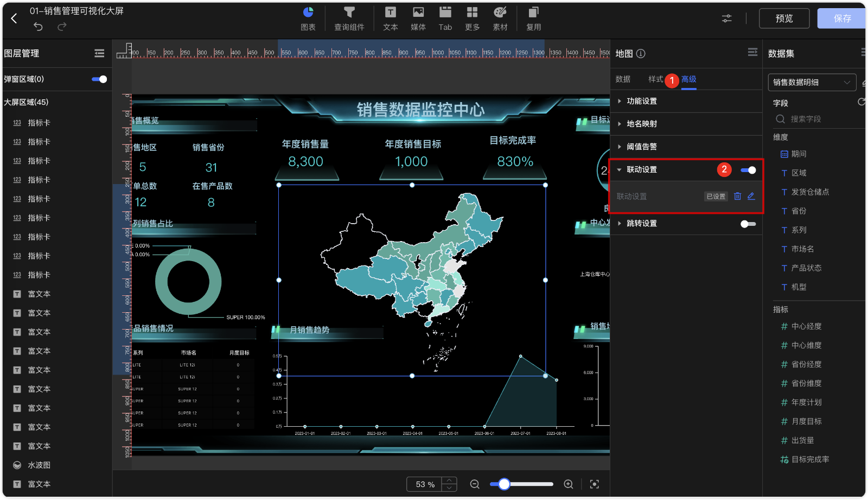Switch to the 样式 tab
This screenshot has height=500, width=868.
pyautogui.click(x=656, y=79)
